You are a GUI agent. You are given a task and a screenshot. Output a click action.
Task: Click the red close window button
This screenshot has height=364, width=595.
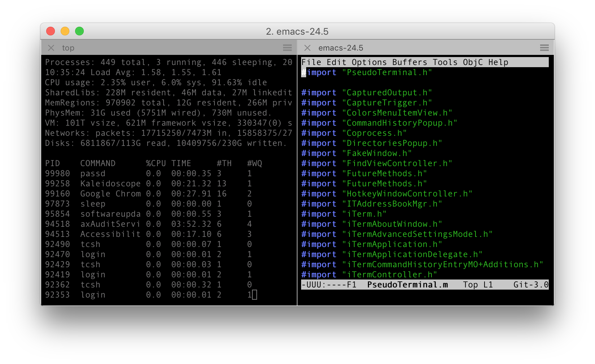coord(51,31)
